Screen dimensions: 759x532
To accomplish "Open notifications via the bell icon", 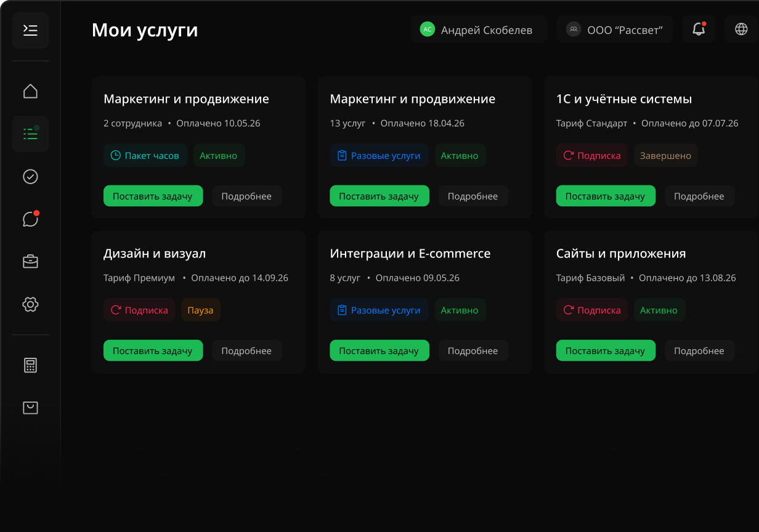I will pos(698,29).
